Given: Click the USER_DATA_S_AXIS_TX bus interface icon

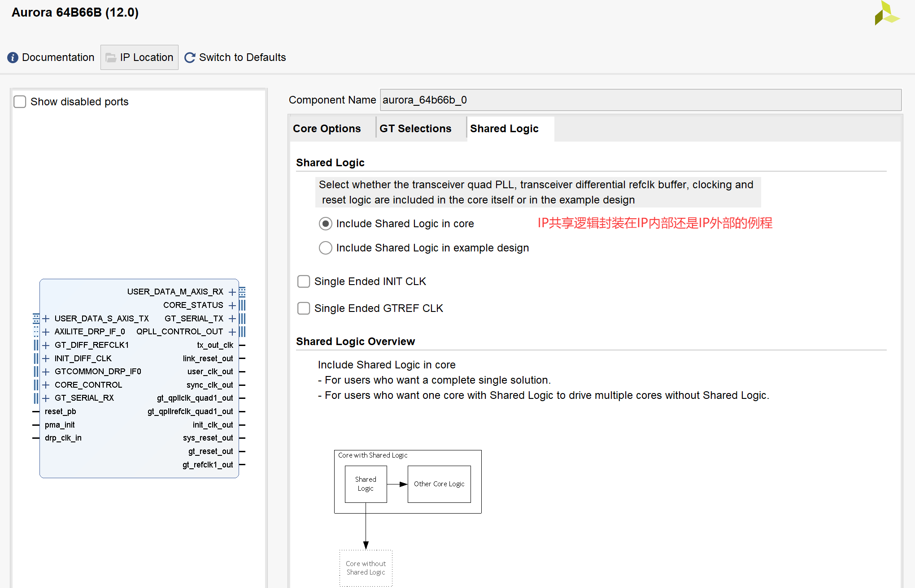Looking at the screenshot, I should 36,319.
